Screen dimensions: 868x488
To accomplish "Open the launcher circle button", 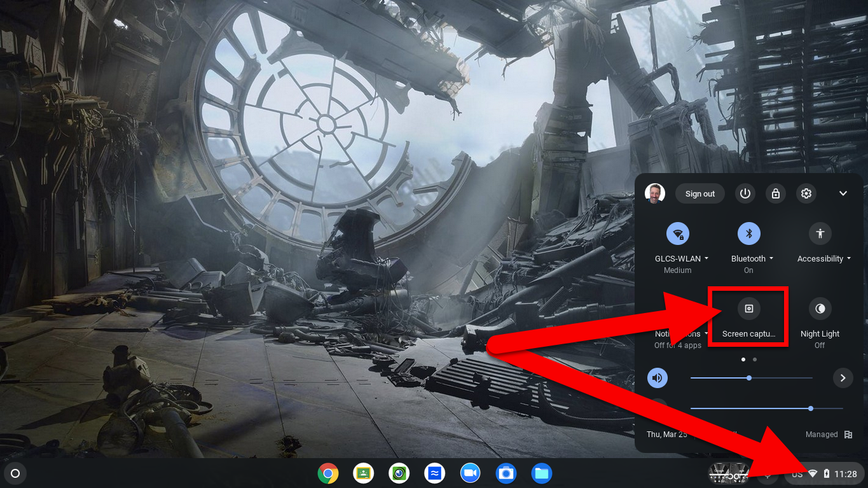I will pyautogui.click(x=16, y=473).
